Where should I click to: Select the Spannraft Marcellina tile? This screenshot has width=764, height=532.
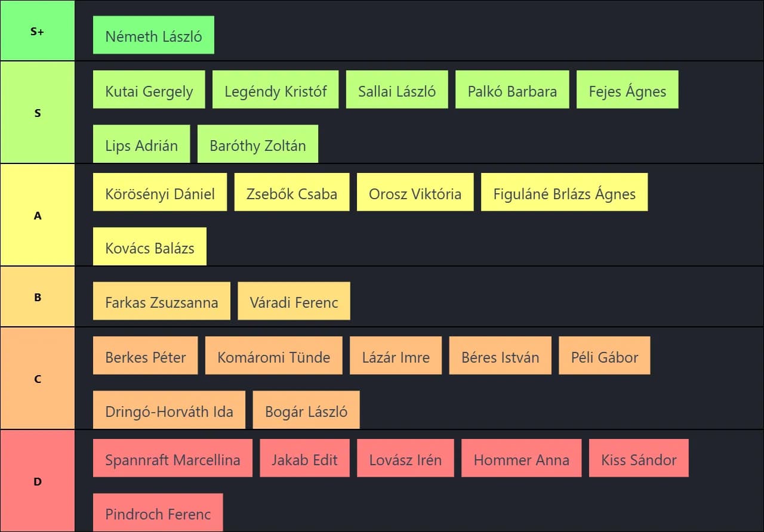coord(172,459)
